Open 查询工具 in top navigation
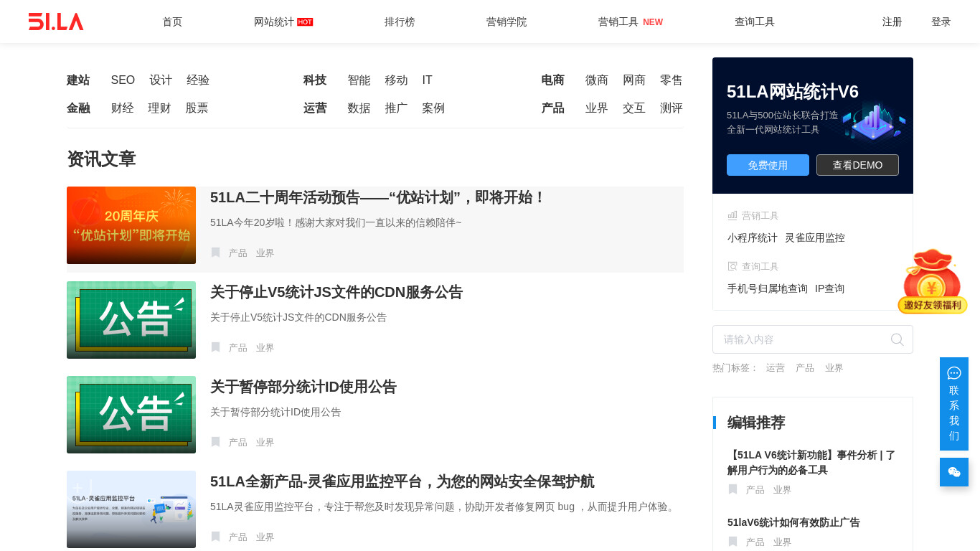 755,22
